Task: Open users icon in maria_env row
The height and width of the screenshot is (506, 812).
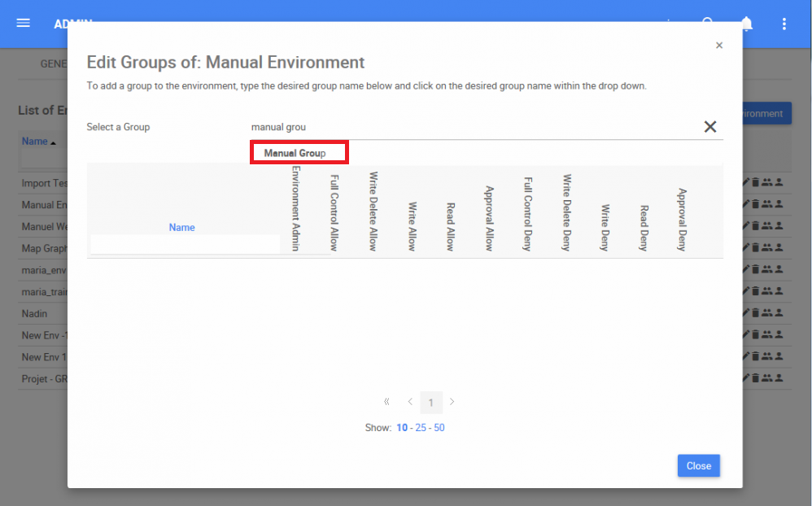Action: pos(779,269)
